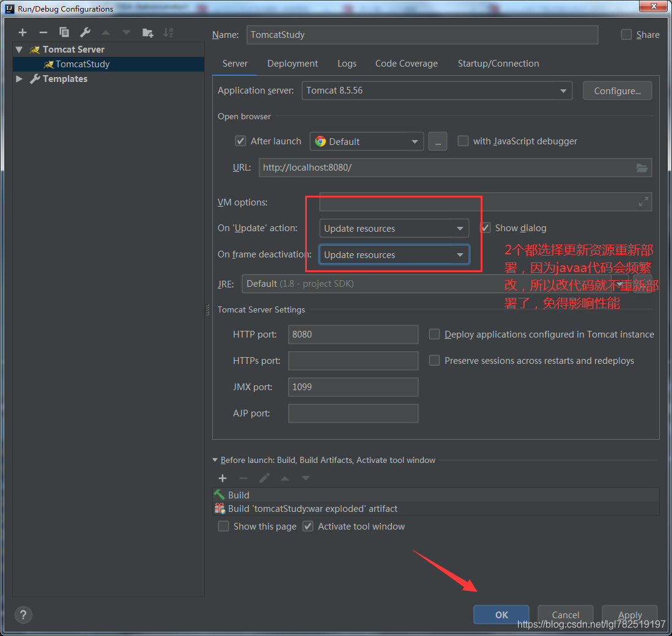Enable with JavaScript debugger checkbox
The image size is (672, 636).
point(463,141)
